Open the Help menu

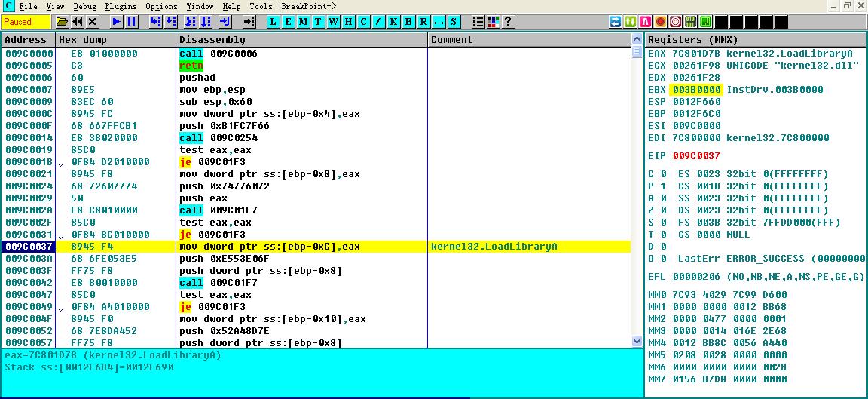(231, 7)
